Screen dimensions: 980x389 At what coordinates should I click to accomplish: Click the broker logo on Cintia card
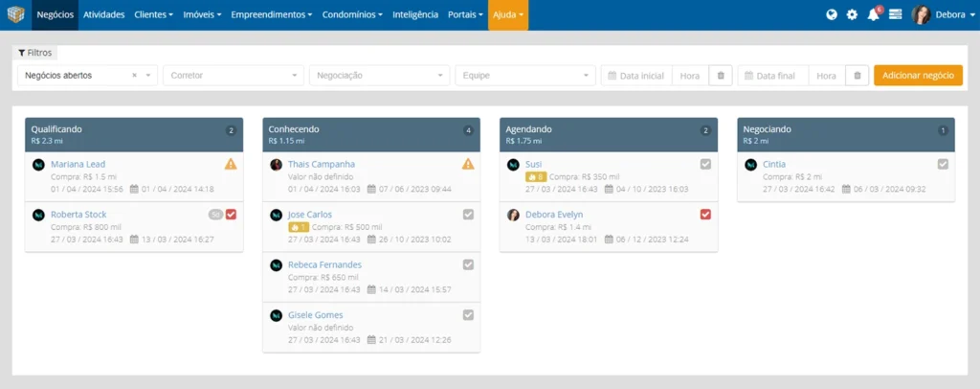click(750, 165)
